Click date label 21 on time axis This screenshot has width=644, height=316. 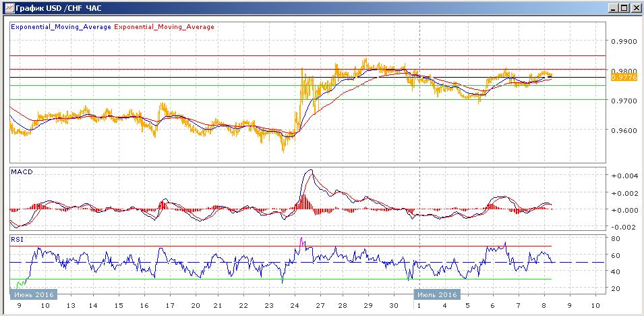(218, 306)
